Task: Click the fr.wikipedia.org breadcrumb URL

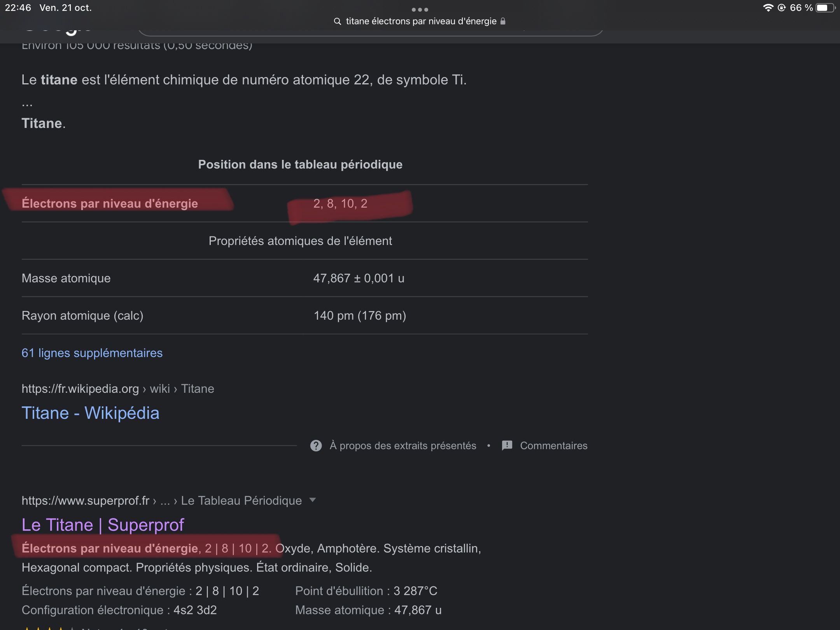Action: point(80,389)
